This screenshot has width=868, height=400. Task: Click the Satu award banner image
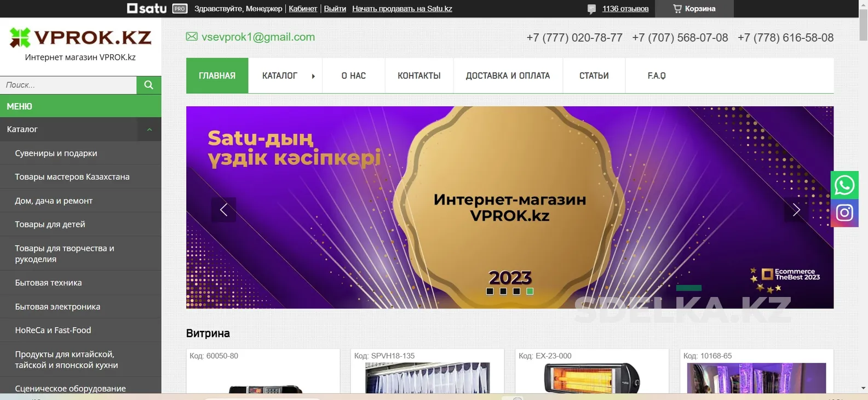(x=510, y=207)
